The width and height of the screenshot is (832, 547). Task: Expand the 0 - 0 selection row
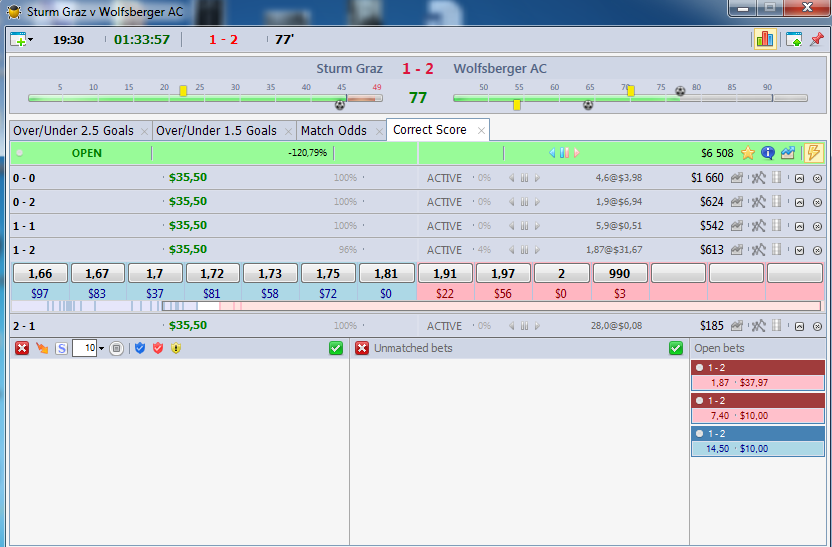[799, 179]
